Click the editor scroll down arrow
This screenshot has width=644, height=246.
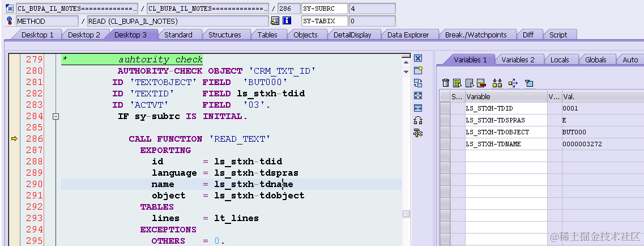pos(406,72)
